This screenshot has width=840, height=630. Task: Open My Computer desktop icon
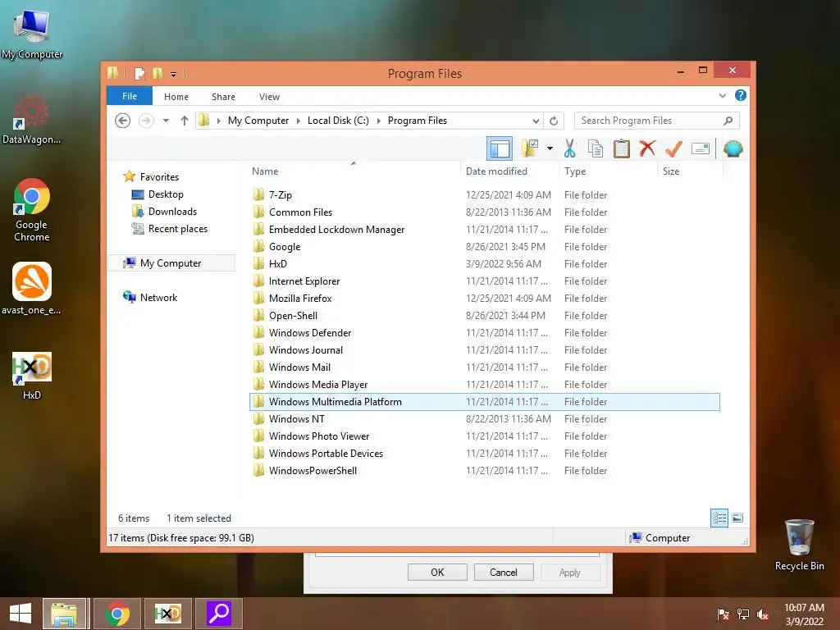(x=32, y=34)
